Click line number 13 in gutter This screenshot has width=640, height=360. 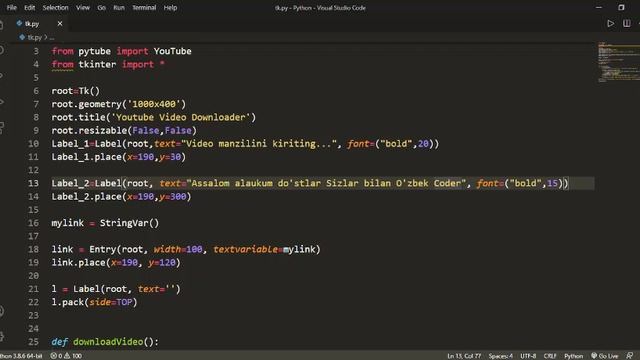point(33,183)
